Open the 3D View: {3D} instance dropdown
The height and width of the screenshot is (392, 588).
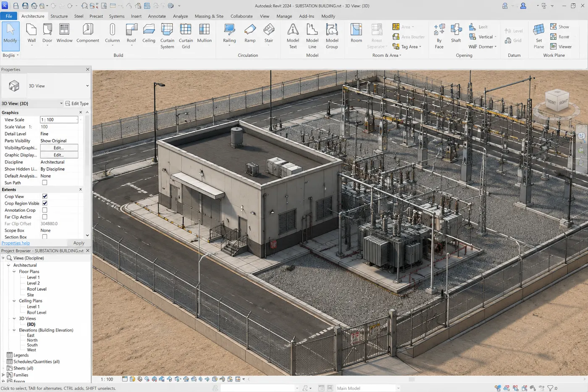click(61, 103)
